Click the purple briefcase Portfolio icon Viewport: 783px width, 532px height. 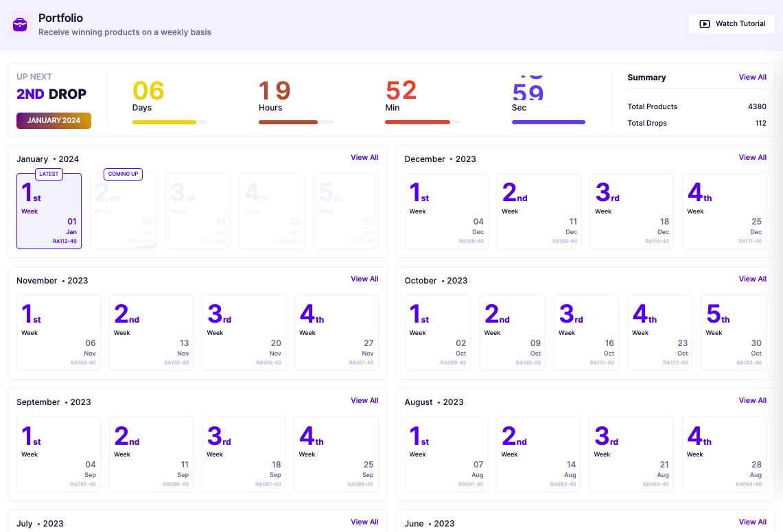tap(19, 25)
